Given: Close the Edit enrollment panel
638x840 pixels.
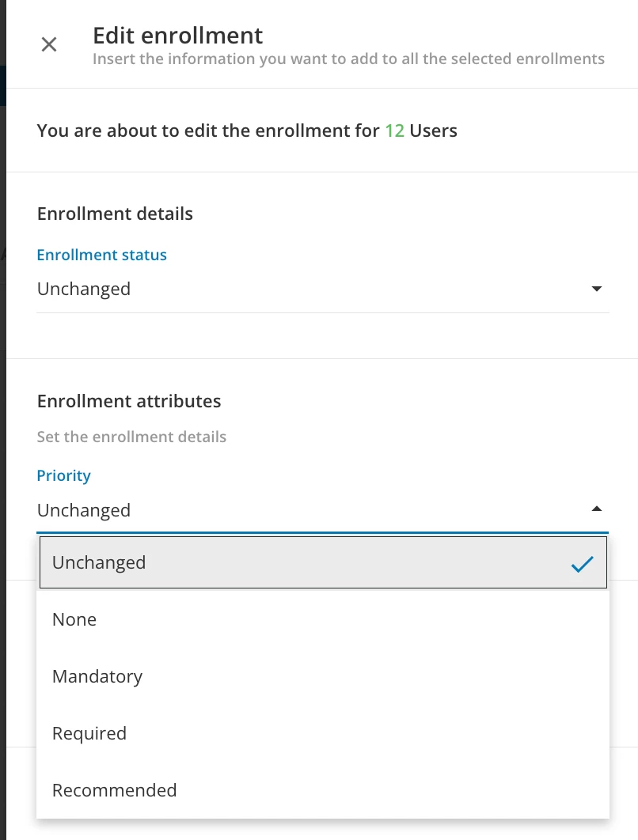Looking at the screenshot, I should 49,44.
